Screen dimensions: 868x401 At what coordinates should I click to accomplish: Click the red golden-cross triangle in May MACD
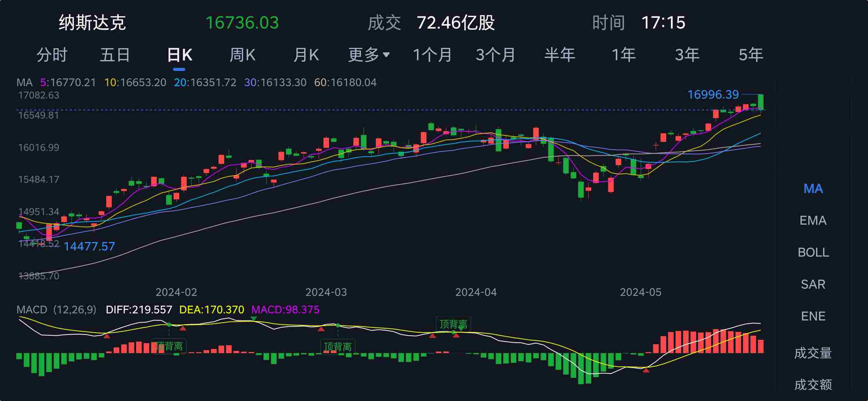[x=646, y=370]
